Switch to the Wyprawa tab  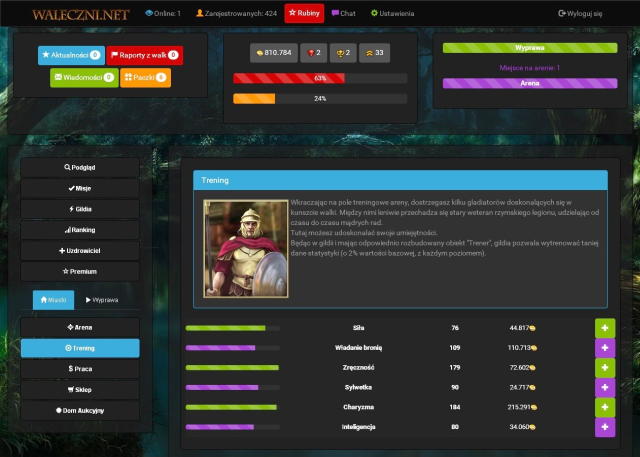pos(101,299)
